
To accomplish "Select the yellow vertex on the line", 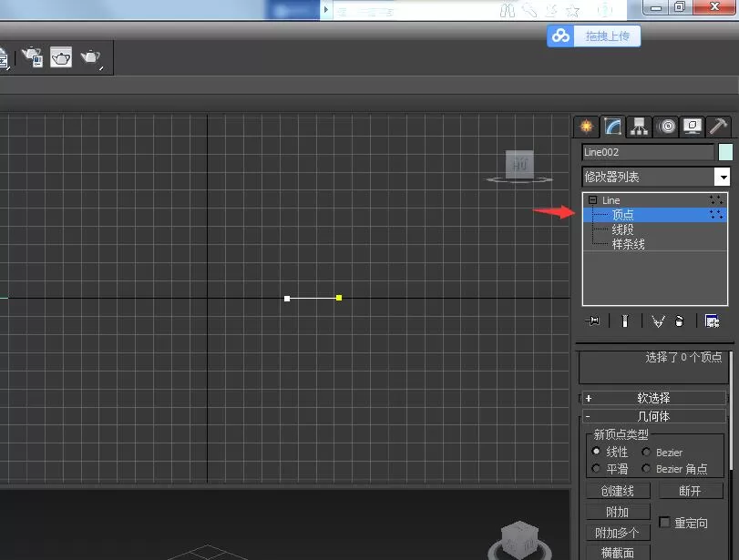I will tap(339, 298).
